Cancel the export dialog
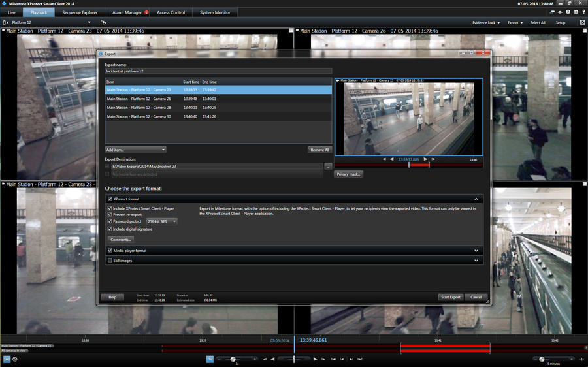 (476, 297)
